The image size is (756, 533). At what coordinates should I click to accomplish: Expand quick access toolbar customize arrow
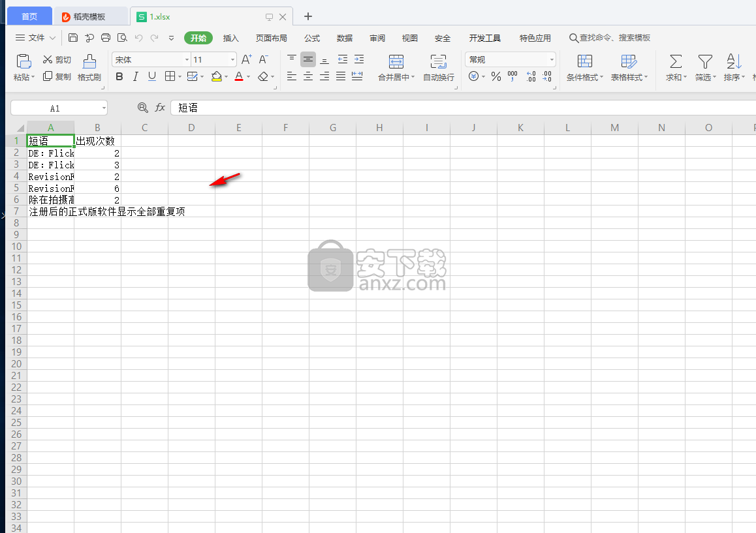coord(171,38)
